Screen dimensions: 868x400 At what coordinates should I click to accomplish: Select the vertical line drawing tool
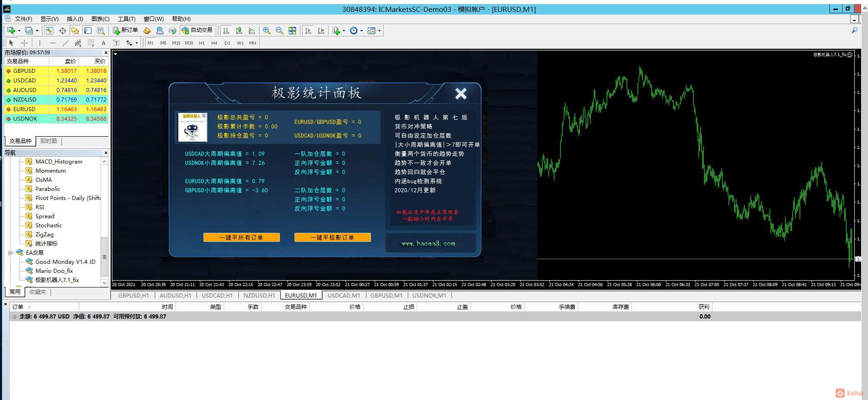pyautogui.click(x=40, y=43)
